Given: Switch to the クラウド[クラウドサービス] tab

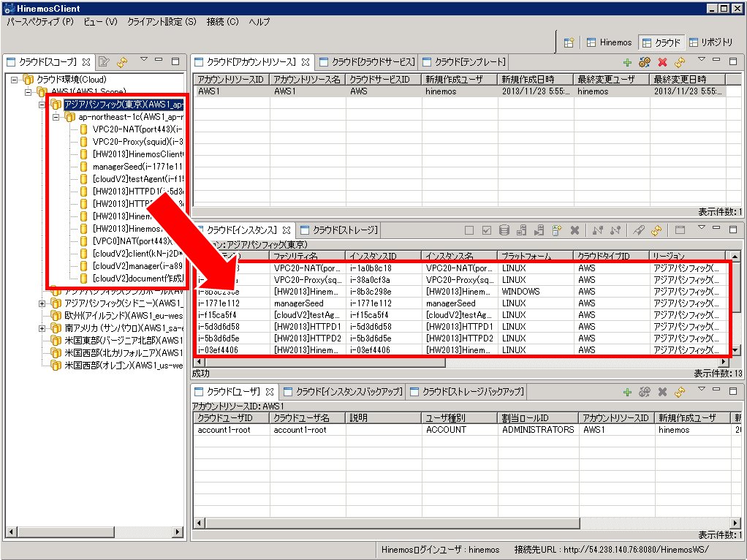Looking at the screenshot, I should 368,62.
